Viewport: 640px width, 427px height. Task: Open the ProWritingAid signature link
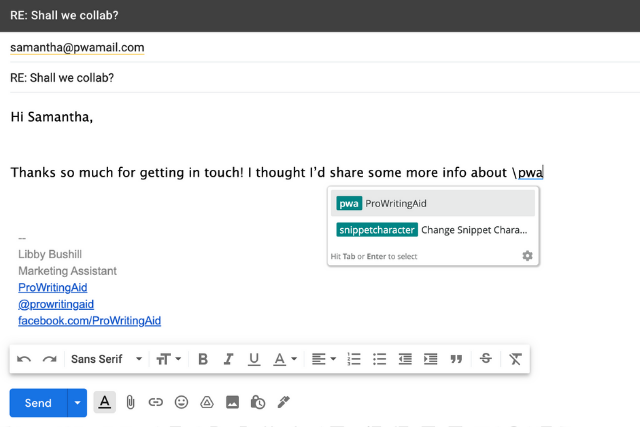[x=53, y=287]
